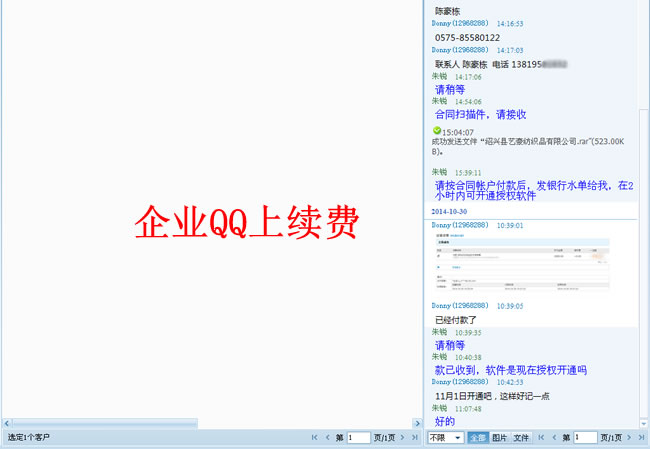This screenshot has width=650, height=449.
Task: Go to next page in customer list pager
Action: point(402,437)
